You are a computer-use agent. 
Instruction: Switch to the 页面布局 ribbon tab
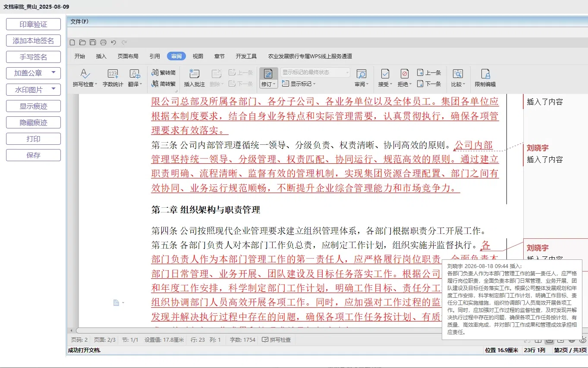coord(128,56)
